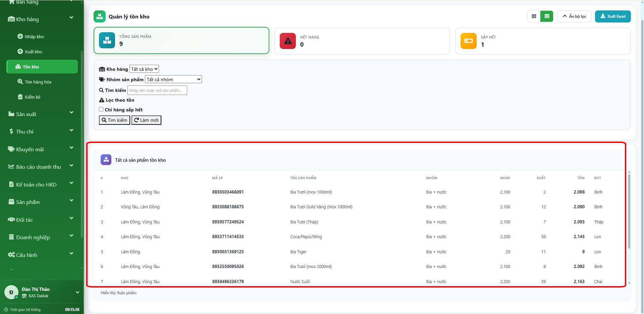Enable the 'Chỉ hàng sắp hết' checkbox
The height and width of the screenshot is (314, 644).
[x=101, y=109]
